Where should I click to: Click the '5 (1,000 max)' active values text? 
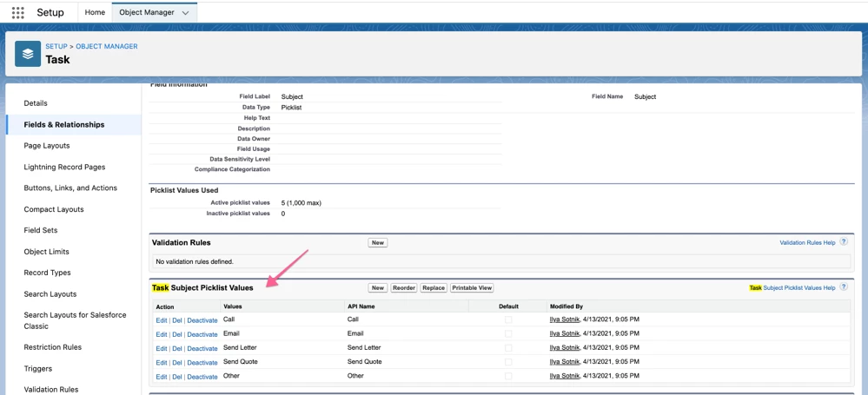click(301, 203)
